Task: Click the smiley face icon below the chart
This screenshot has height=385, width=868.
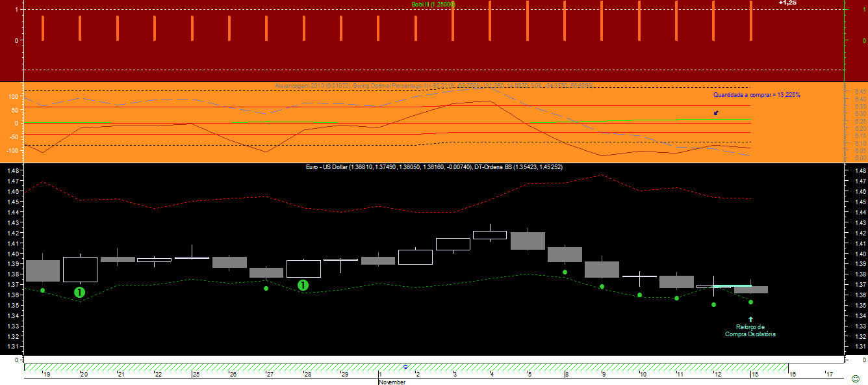Action: pyautogui.click(x=857, y=378)
